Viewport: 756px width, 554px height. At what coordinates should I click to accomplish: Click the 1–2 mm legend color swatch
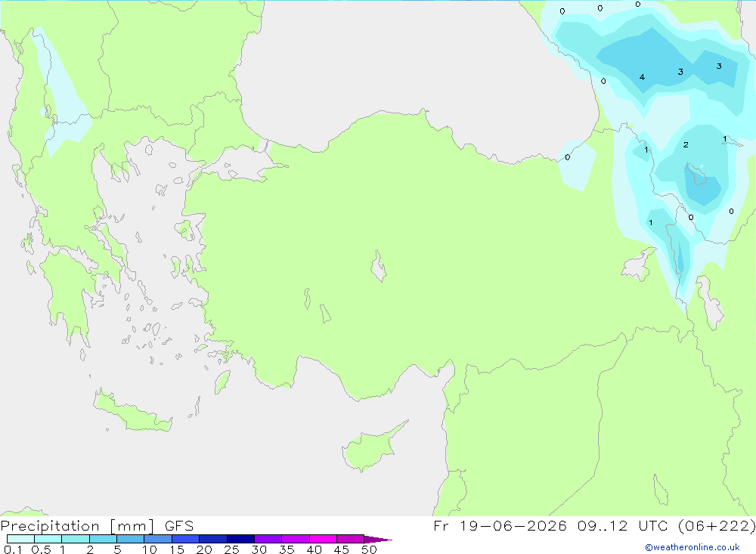(x=76, y=539)
